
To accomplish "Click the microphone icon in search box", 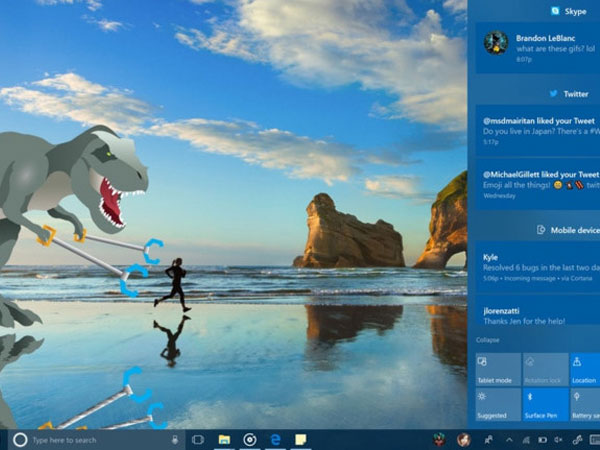I will point(175,440).
